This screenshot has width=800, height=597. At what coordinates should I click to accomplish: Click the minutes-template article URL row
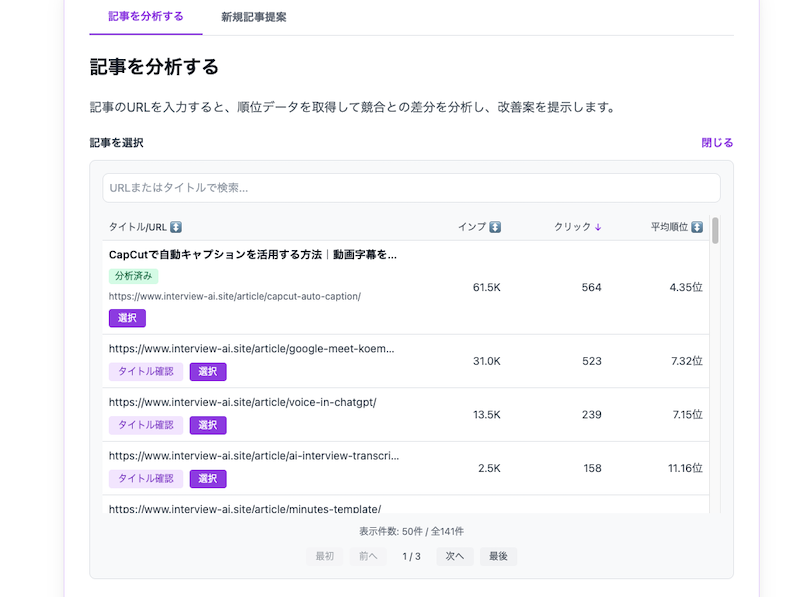click(245, 509)
